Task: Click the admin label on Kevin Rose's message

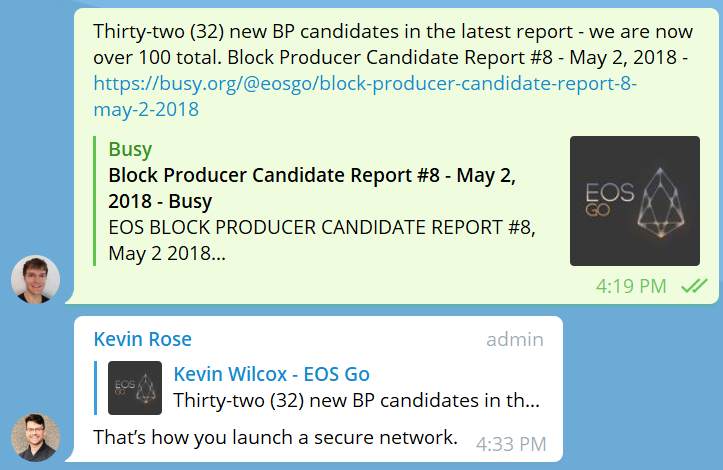Action: pos(515,339)
